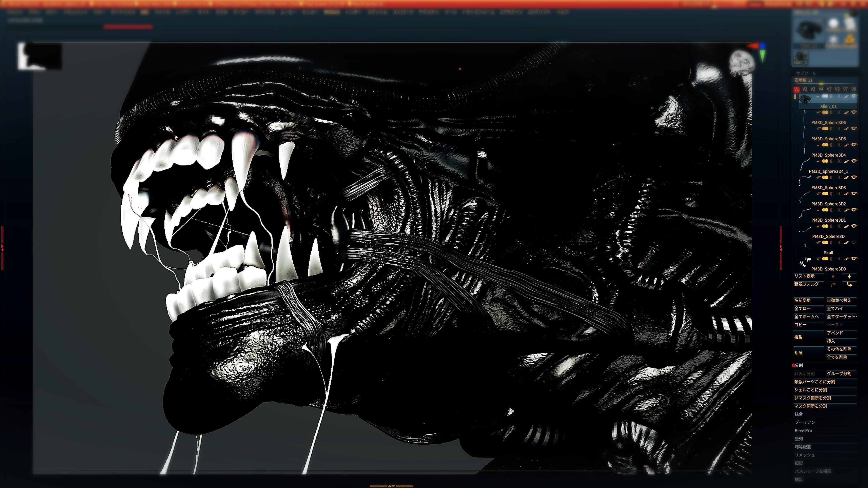Expand the dropdown arrow on PM3D_Sphere3D5
868x488 pixels.
[818, 128]
